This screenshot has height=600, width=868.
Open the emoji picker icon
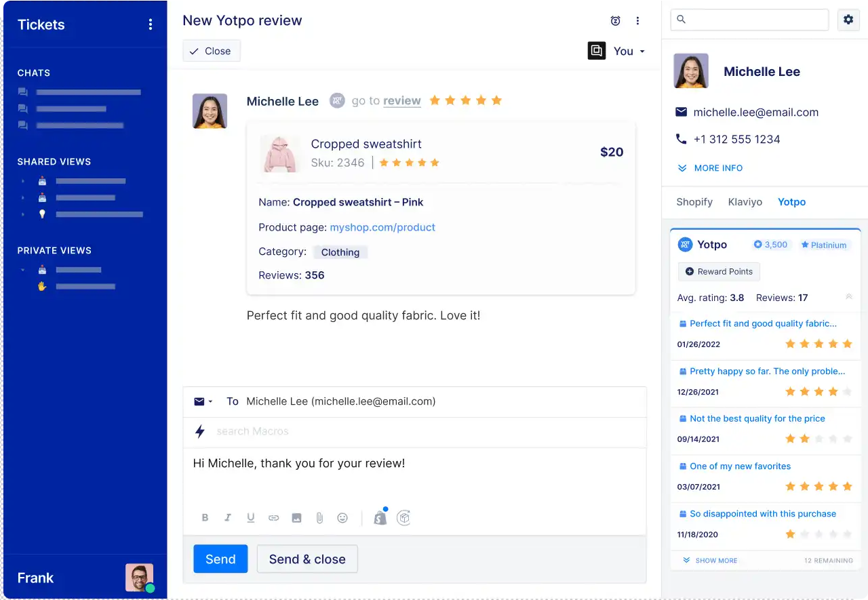(x=342, y=518)
